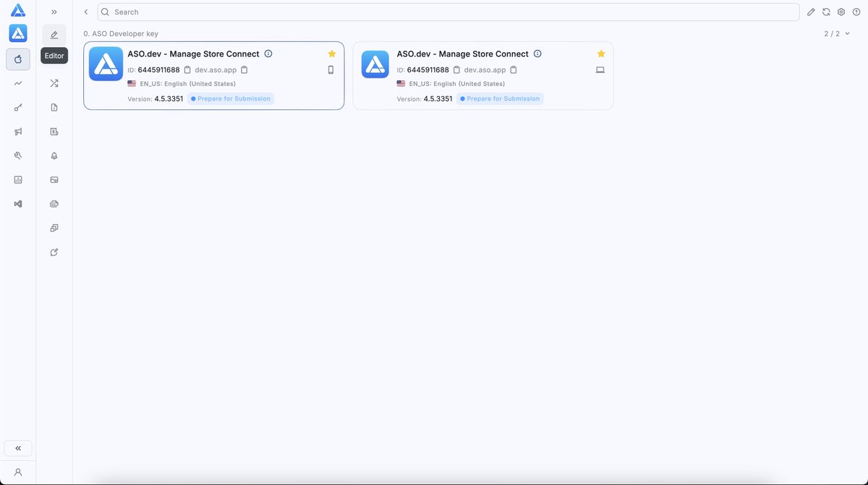Click the edit pencil icon at top right
The image size is (868, 485).
point(812,12)
